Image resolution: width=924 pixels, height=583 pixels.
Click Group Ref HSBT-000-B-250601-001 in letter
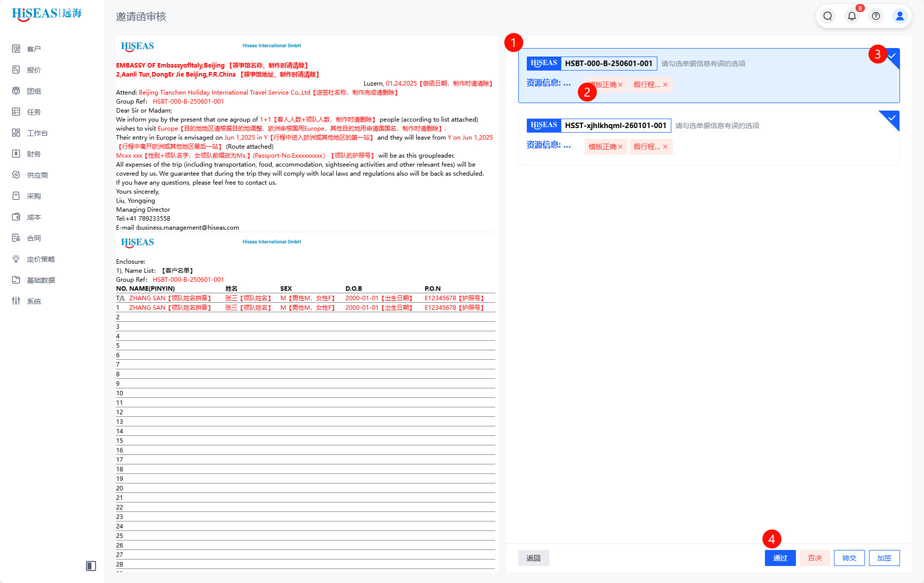pyautogui.click(x=188, y=102)
